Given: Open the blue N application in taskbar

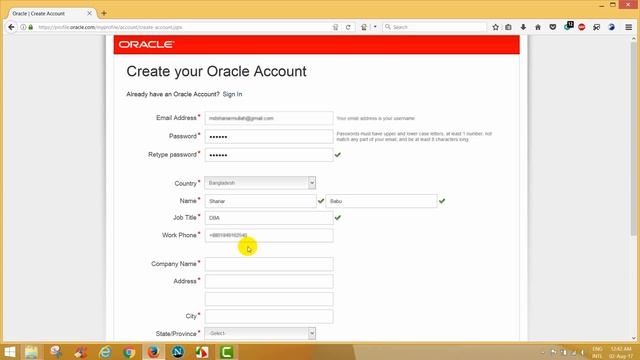Looking at the screenshot, I should pos(178,352).
